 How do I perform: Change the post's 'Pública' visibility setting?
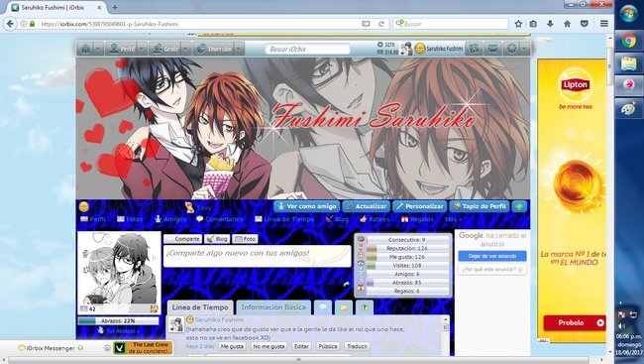[x=328, y=346]
